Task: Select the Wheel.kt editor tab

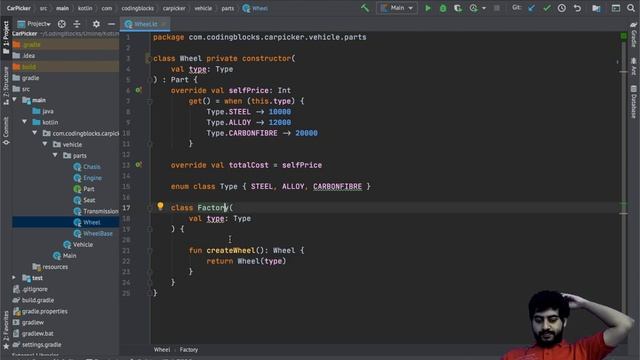Action: 145,24
